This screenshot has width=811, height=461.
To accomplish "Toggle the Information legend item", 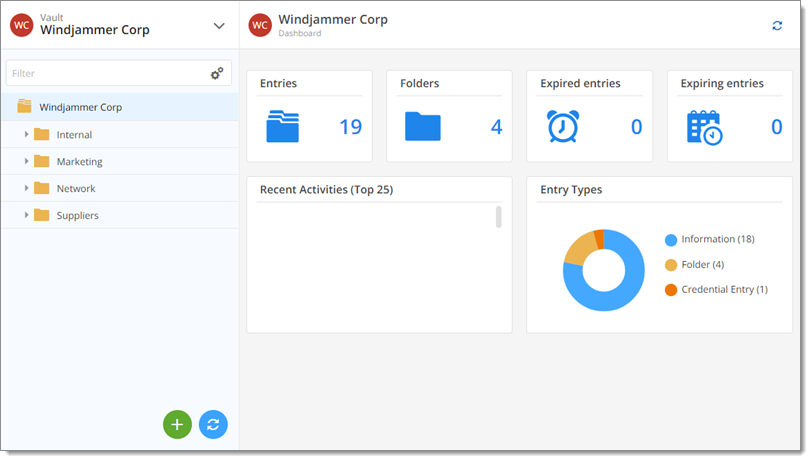I will [x=710, y=240].
